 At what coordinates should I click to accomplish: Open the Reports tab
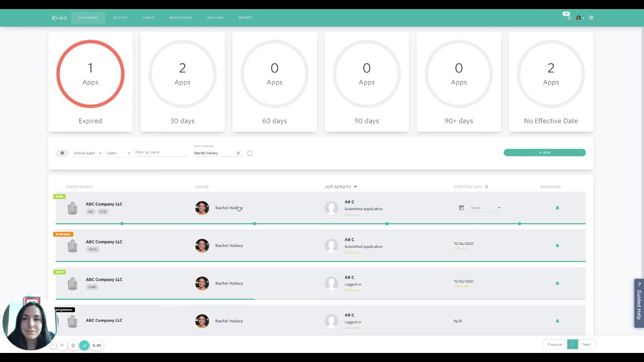(245, 18)
